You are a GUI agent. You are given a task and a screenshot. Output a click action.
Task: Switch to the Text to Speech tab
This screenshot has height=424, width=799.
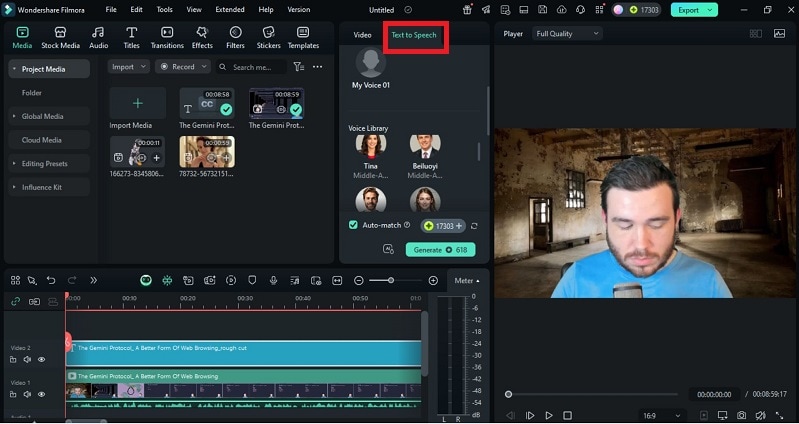click(414, 35)
